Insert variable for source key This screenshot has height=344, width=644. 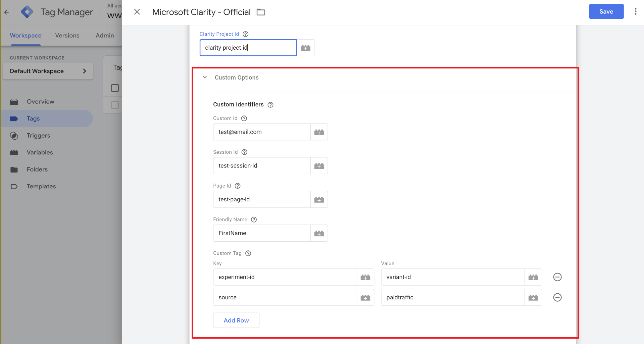click(x=365, y=297)
